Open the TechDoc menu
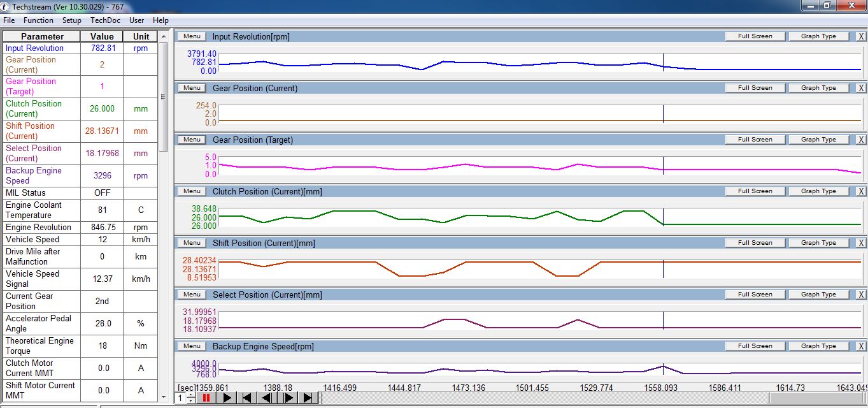Viewport: 868px width, 408px height. click(105, 20)
